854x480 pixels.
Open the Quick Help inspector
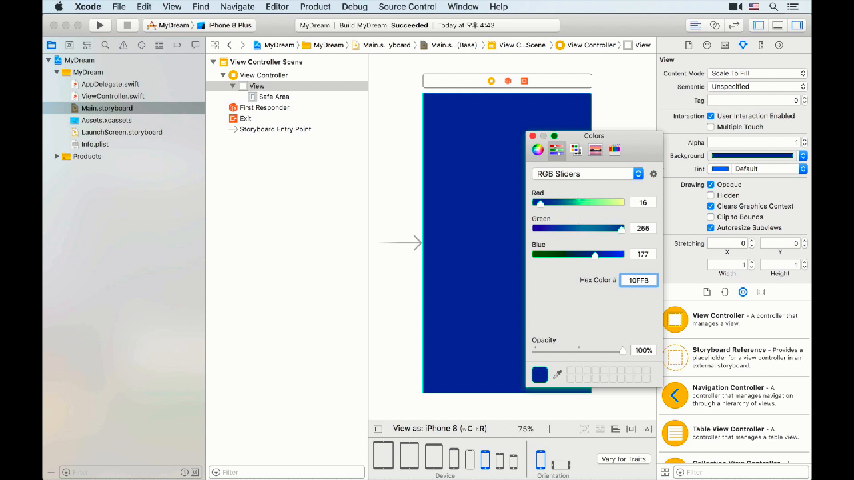coord(707,45)
